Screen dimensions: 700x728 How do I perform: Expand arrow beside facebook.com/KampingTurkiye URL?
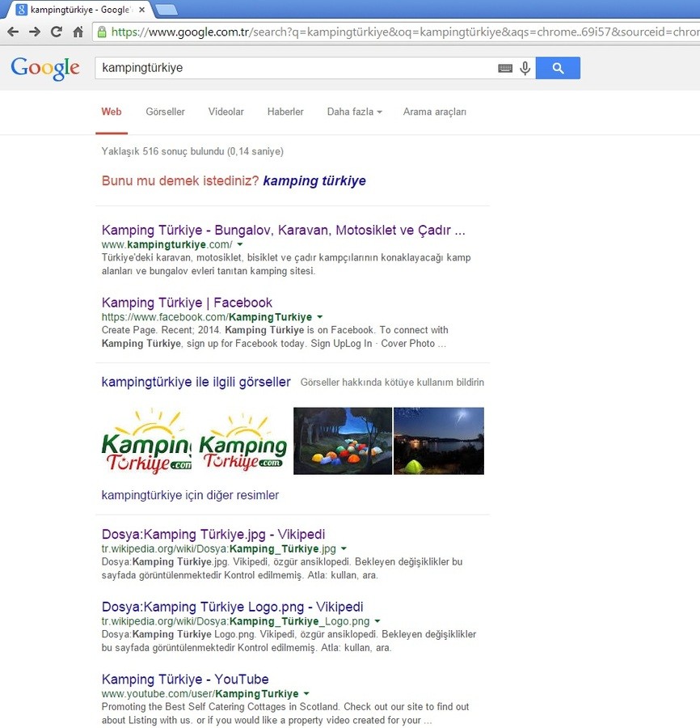click(x=319, y=317)
